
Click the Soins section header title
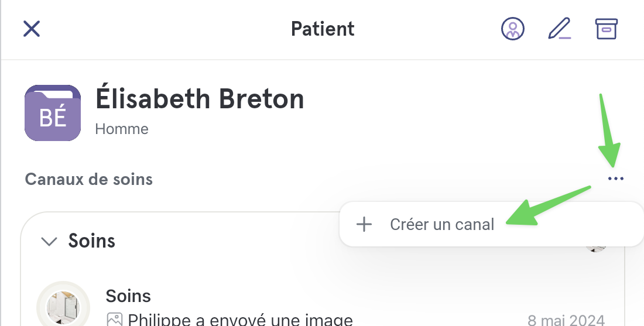coord(91,241)
